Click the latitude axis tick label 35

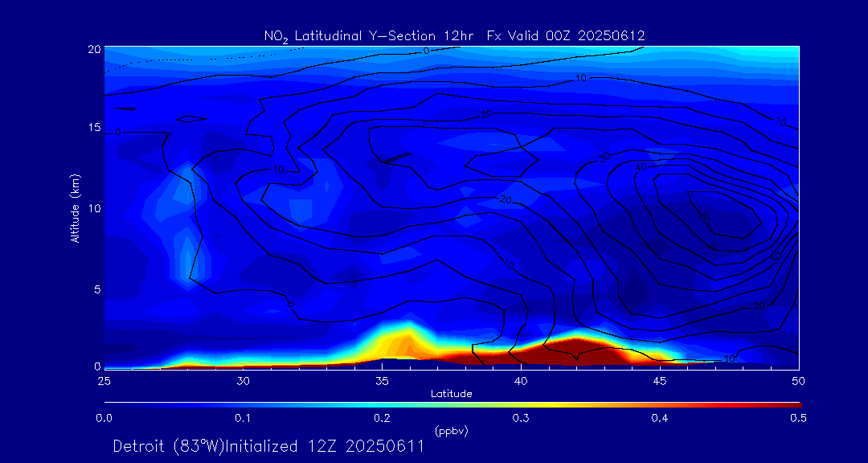coord(382,381)
